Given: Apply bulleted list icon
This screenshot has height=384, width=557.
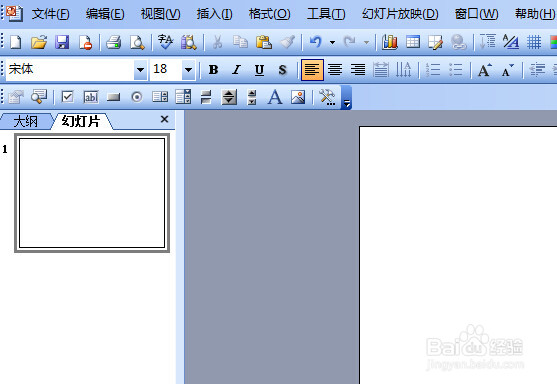Looking at the screenshot, I should [x=456, y=70].
